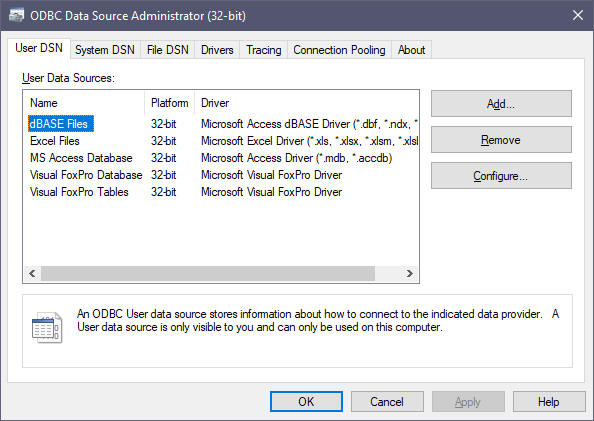This screenshot has width=594, height=421.
Task: Close the ODBC Administrator window
Action: tap(578, 16)
